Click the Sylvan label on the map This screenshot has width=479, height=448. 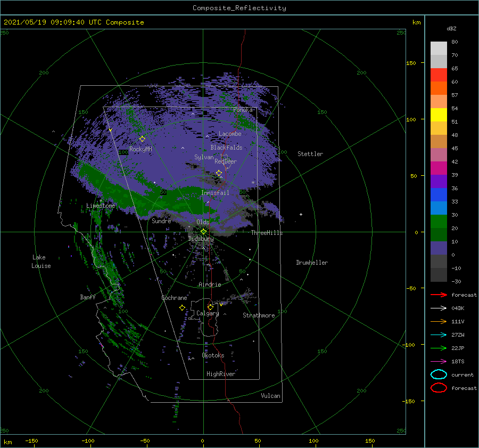pyautogui.click(x=204, y=157)
